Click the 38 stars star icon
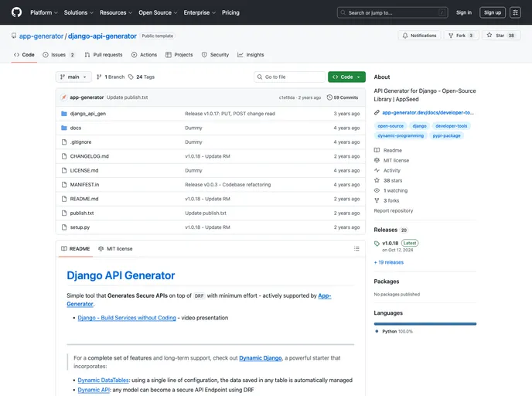This screenshot has height=396, width=532. pos(377,180)
